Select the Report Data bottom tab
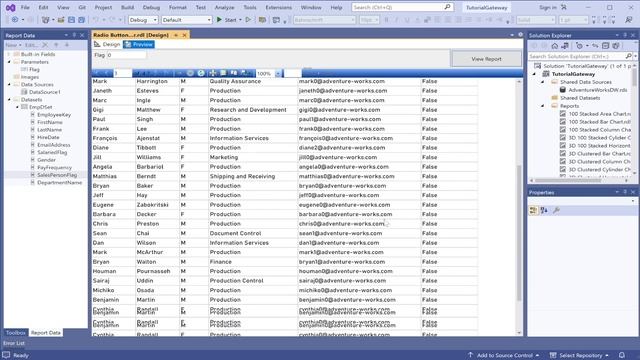The width and height of the screenshot is (640, 360). (46, 333)
